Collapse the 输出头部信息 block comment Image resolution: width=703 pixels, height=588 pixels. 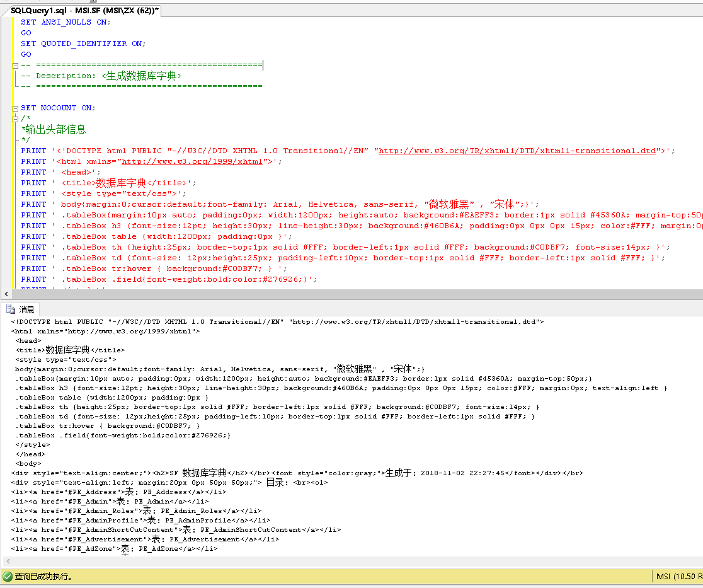click(x=15, y=118)
